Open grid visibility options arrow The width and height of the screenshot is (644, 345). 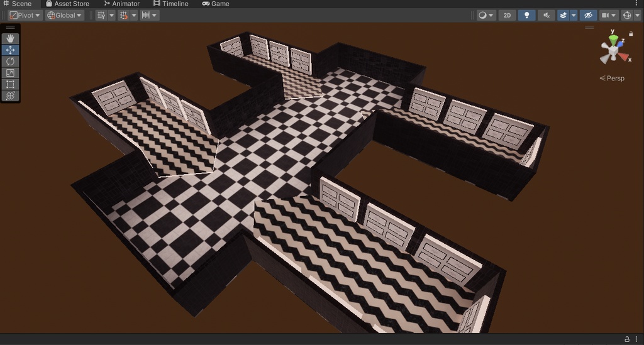click(x=111, y=15)
